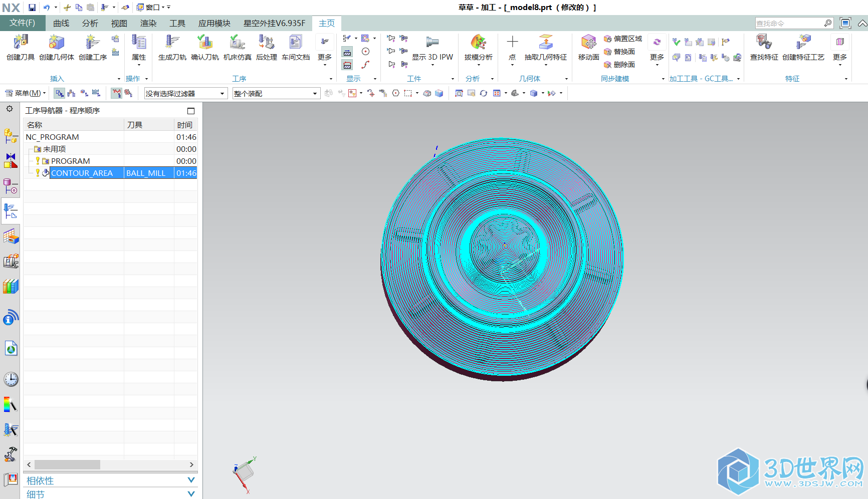The width and height of the screenshot is (868, 499).
Task: Toggle program order view button
Action: click(59, 93)
